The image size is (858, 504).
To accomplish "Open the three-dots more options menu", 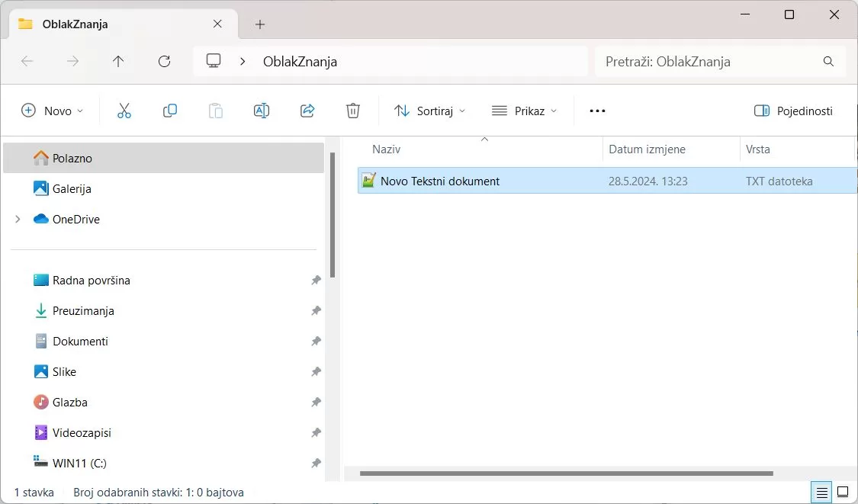I will click(x=597, y=111).
